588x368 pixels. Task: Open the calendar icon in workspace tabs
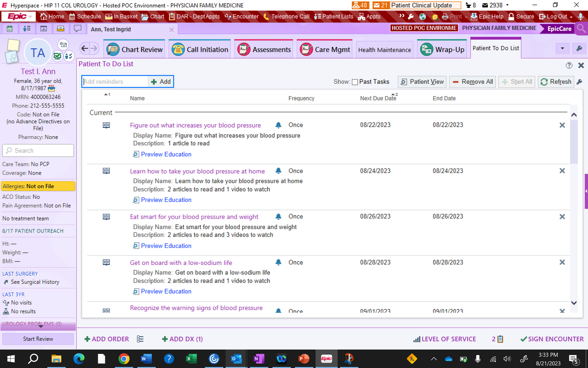coord(10,29)
